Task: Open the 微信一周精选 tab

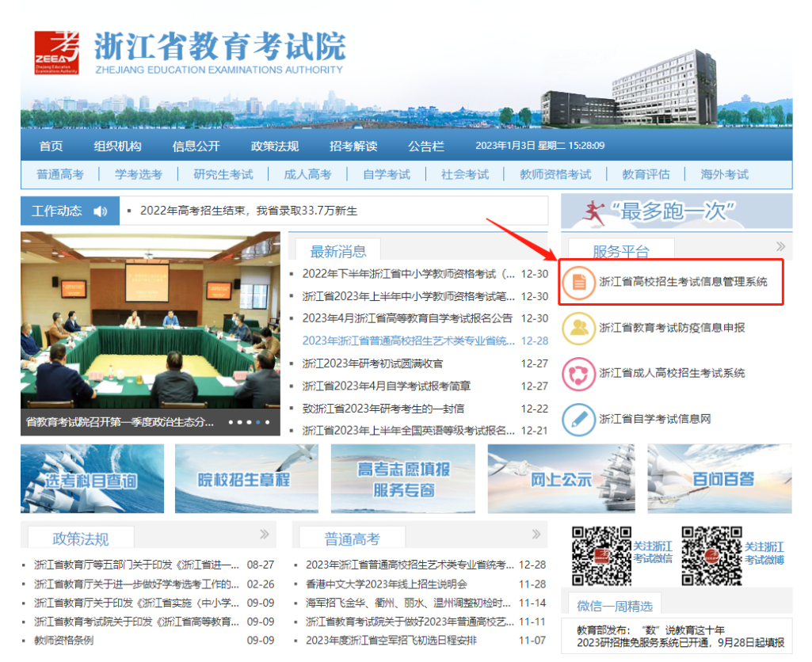Action: tap(615, 605)
